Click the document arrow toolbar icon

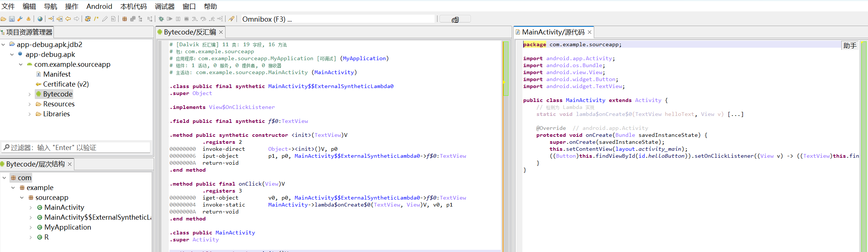[113, 19]
